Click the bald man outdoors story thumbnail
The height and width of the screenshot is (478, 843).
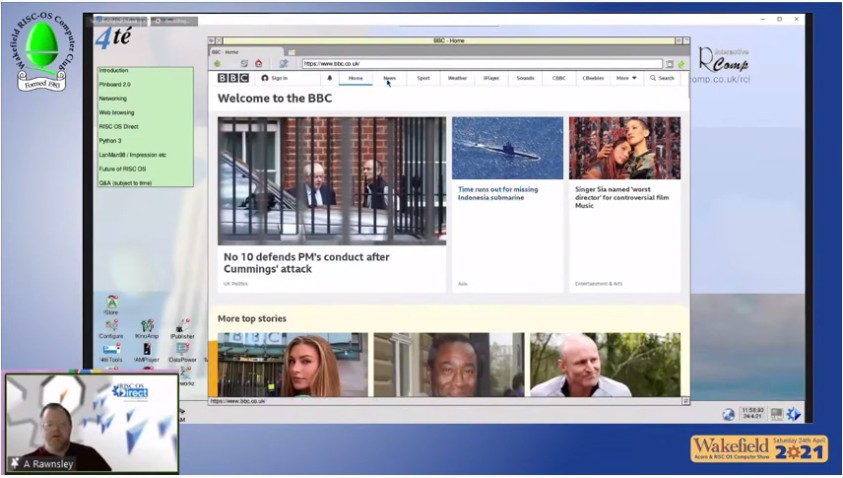(605, 365)
